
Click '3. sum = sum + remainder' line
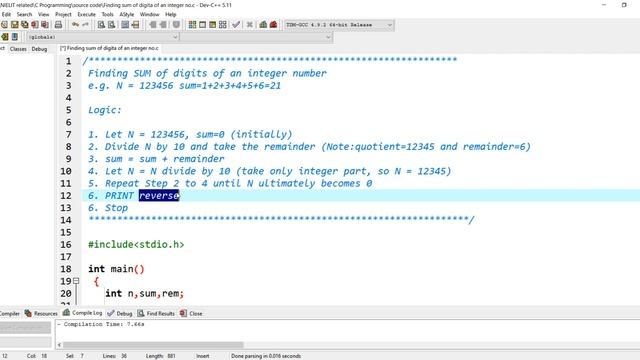pyautogui.click(x=156, y=159)
